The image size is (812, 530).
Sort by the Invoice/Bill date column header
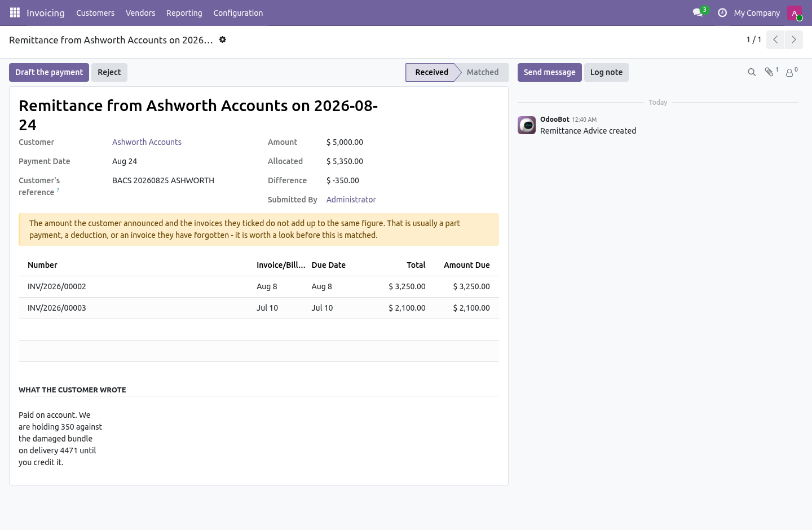pos(281,265)
